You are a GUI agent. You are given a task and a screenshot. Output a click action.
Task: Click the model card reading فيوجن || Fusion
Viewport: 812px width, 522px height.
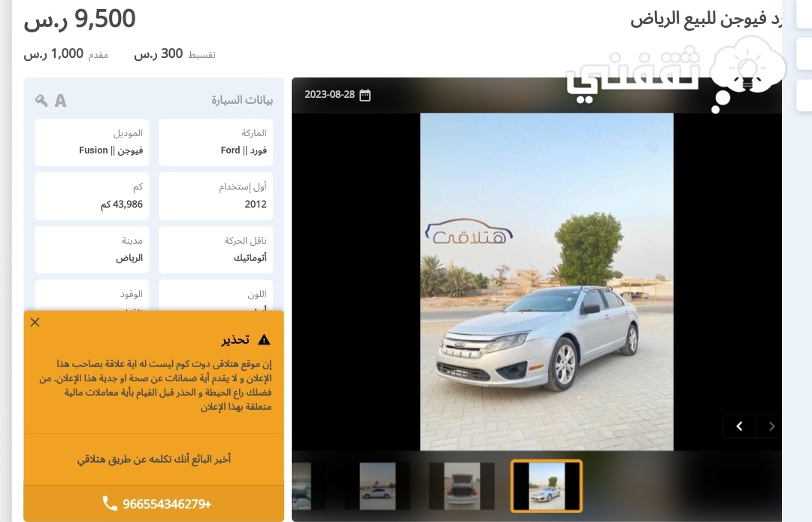92,142
